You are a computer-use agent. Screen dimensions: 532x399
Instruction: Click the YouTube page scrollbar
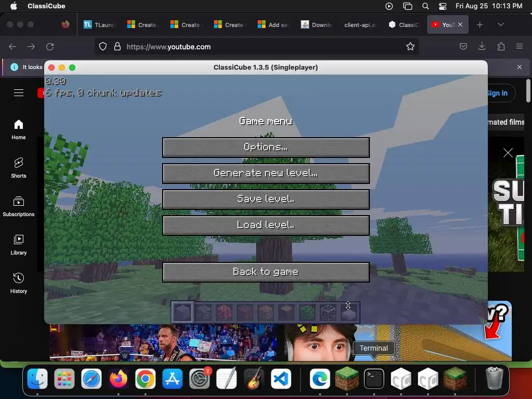[x=528, y=90]
